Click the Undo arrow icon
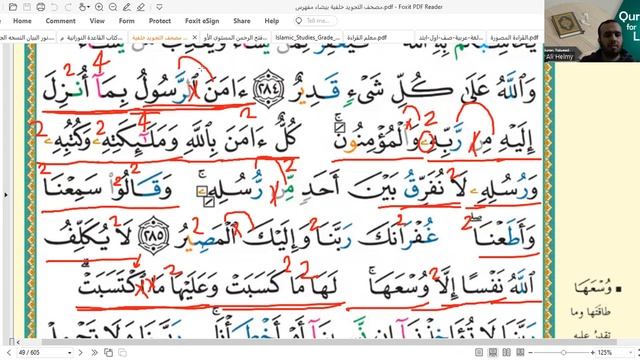The width and height of the screenshot is (640, 360). (54, 7)
